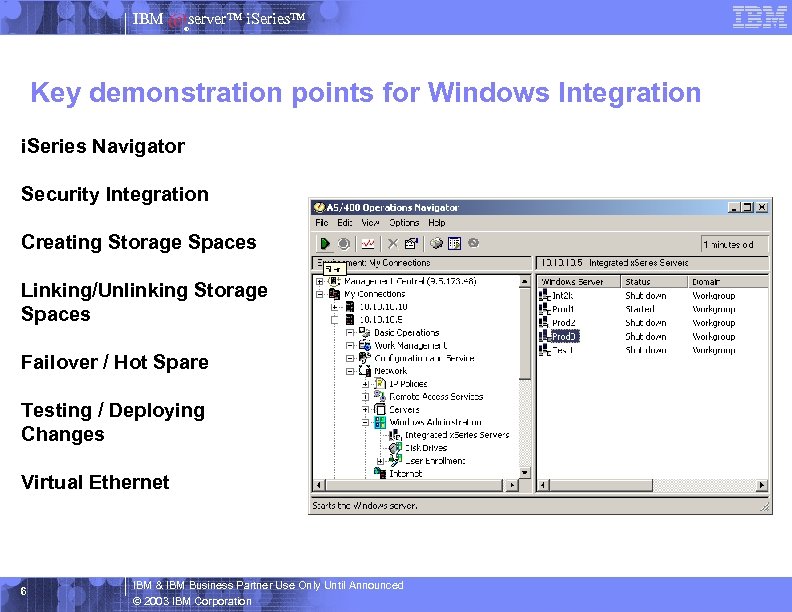Click the red graph monitor toolbar icon
The height and width of the screenshot is (612, 792).
click(368, 244)
